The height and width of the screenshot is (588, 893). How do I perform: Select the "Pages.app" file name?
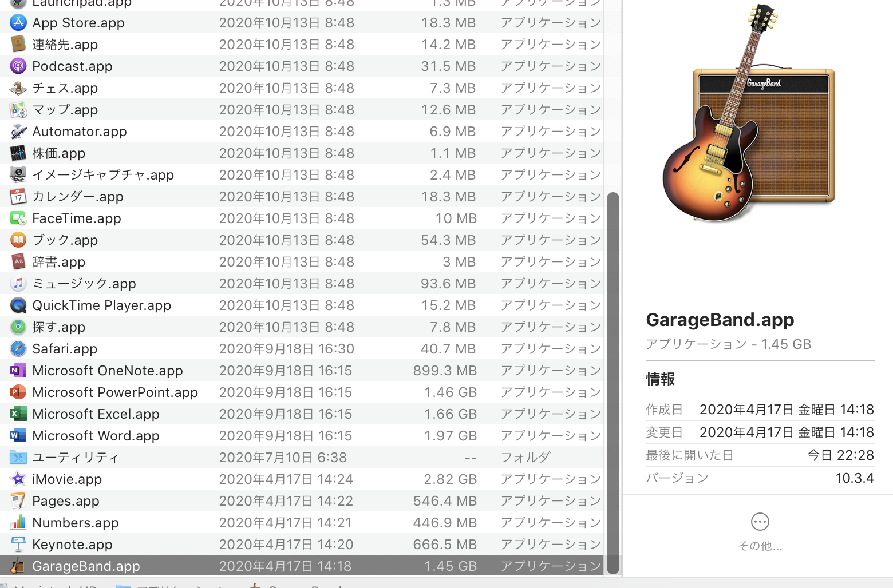click(x=66, y=501)
